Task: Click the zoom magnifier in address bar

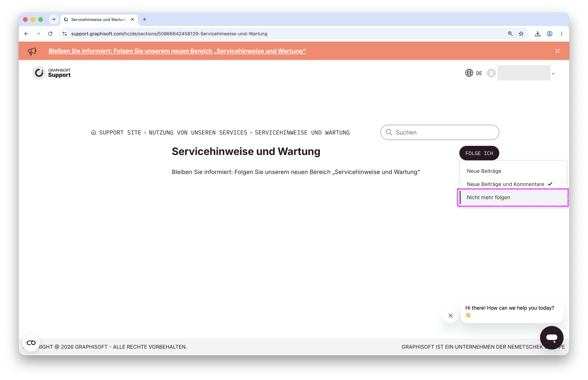Action: [510, 33]
